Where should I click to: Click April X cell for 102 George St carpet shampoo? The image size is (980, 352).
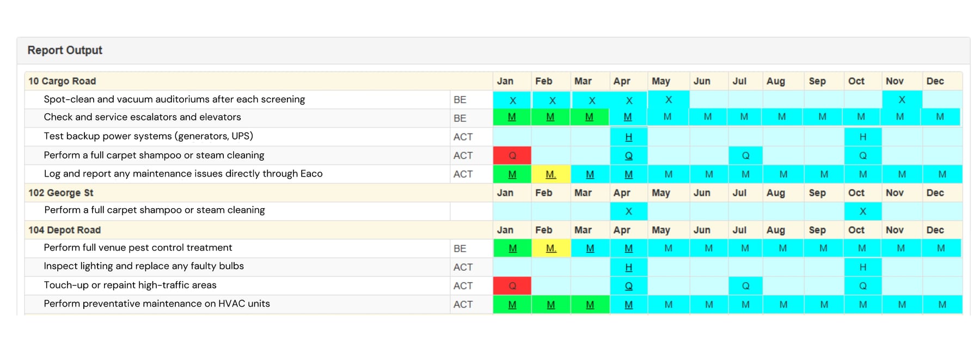[x=629, y=211]
